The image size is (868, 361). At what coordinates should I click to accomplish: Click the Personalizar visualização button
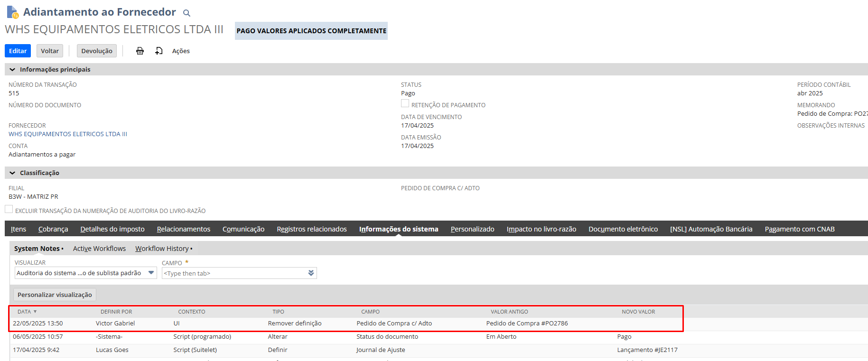pos(55,295)
